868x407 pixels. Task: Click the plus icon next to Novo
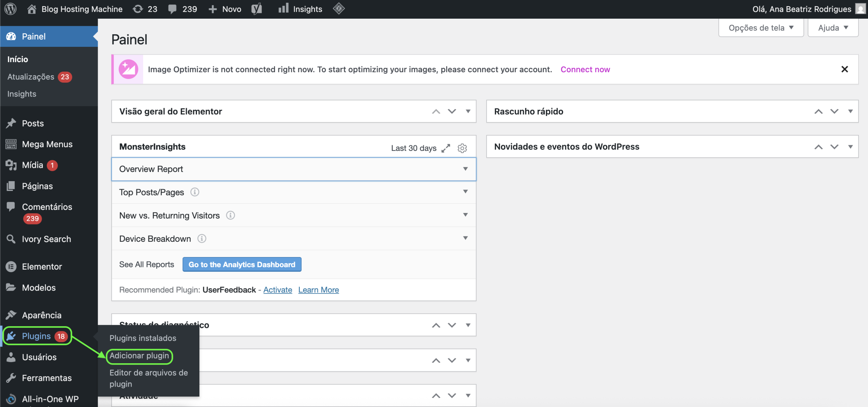pos(213,9)
